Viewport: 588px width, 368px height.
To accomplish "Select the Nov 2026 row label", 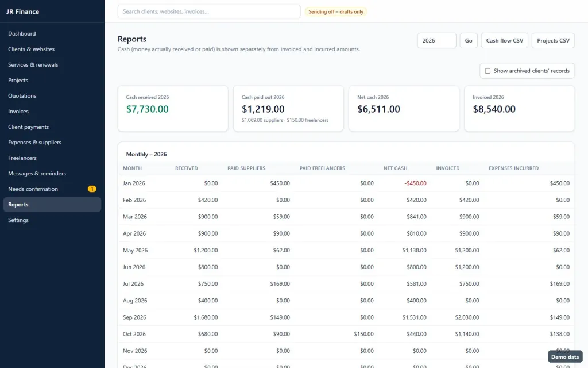I will coord(135,351).
